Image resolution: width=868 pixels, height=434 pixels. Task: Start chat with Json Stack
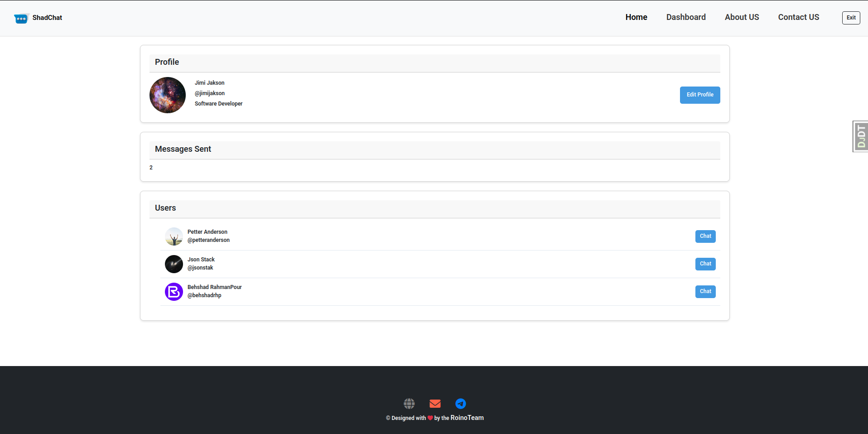(x=705, y=264)
